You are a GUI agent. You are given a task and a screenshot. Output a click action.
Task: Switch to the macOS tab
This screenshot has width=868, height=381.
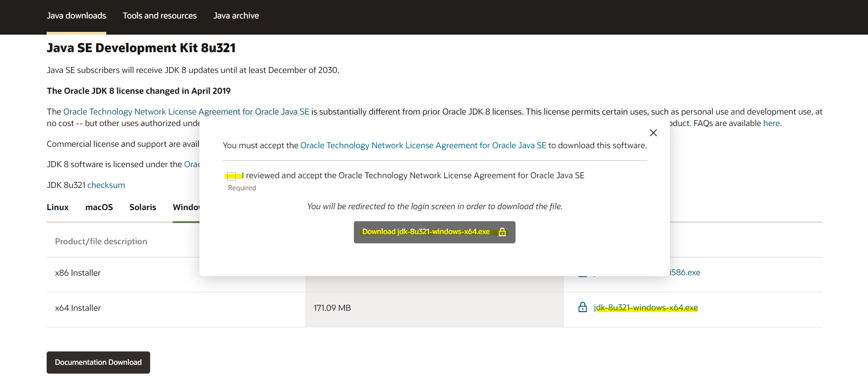[x=99, y=207]
